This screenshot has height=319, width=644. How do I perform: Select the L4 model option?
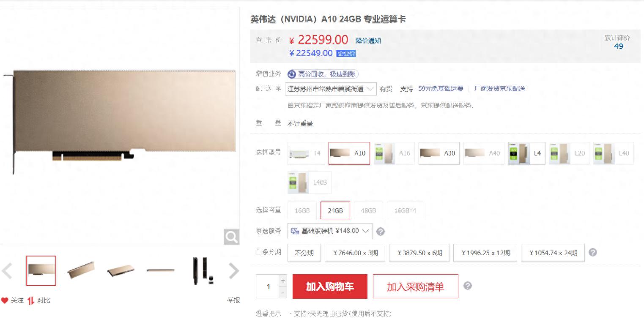(526, 153)
